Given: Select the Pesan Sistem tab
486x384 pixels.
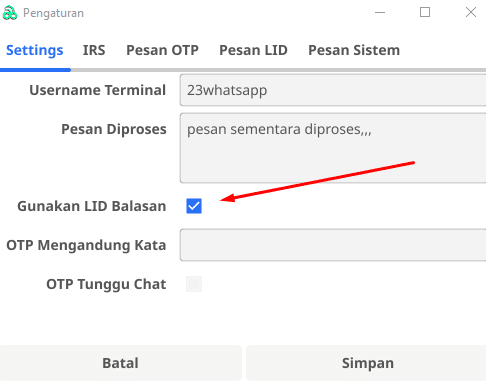Looking at the screenshot, I should (x=354, y=50).
